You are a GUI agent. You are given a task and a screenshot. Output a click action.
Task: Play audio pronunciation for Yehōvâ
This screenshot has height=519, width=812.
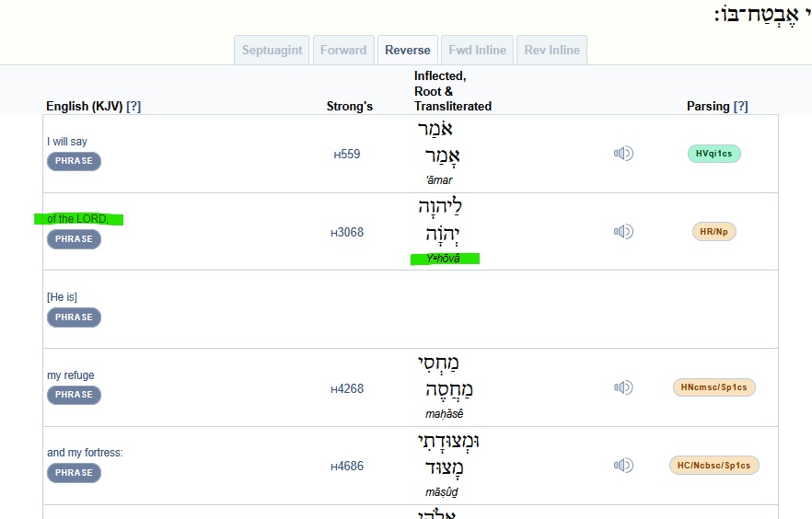point(623,231)
